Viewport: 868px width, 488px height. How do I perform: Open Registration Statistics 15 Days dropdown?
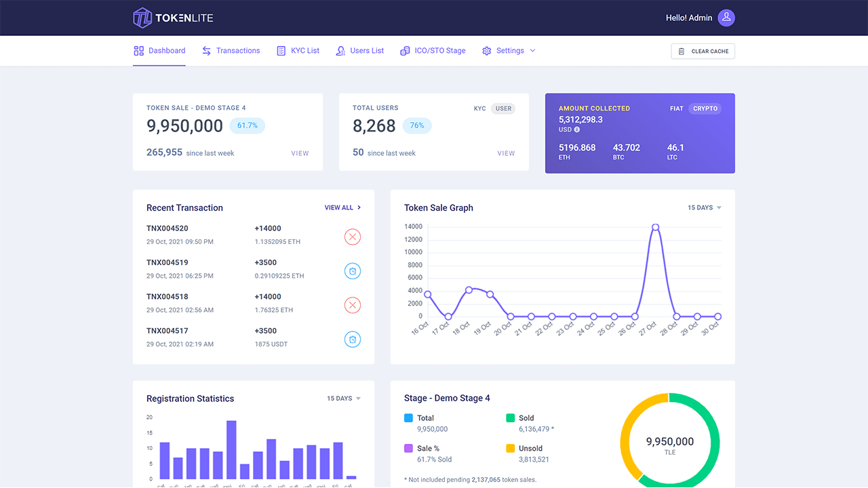point(343,399)
